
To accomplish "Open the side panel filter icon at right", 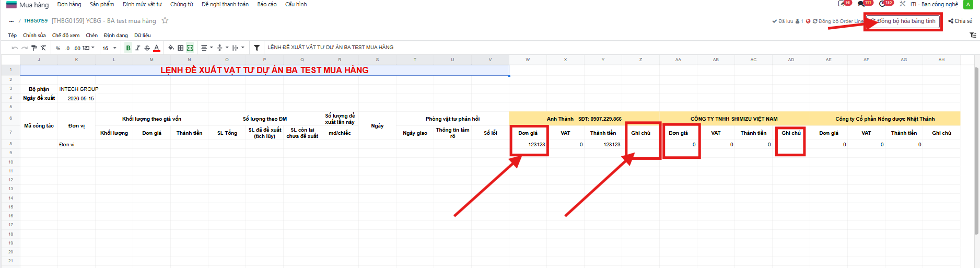I will click(973, 35).
